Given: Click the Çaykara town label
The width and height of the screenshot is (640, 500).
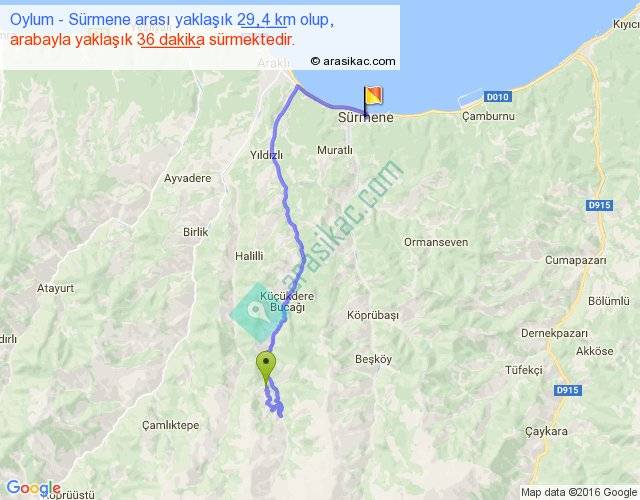Looking at the screenshot, I should (546, 431).
